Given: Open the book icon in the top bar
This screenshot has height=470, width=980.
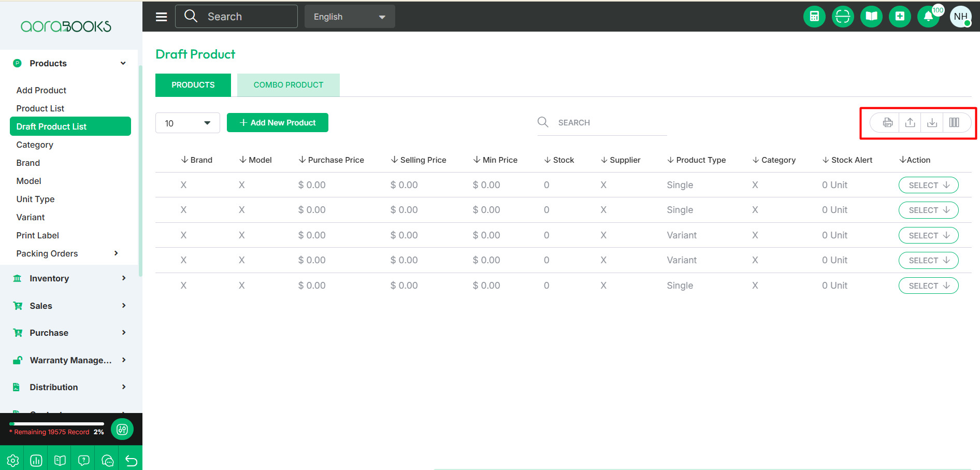Looking at the screenshot, I should (871, 17).
